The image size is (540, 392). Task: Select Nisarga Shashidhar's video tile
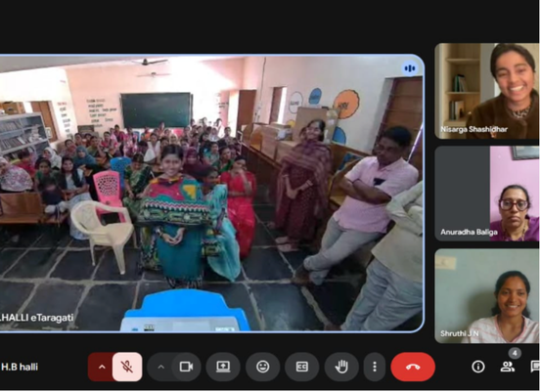click(487, 91)
